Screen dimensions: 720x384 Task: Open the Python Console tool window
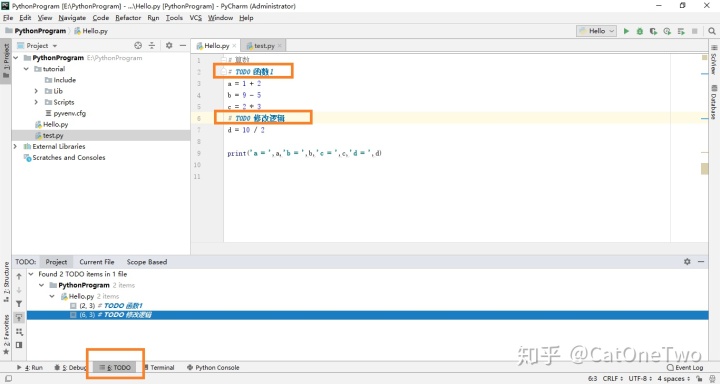click(x=213, y=367)
